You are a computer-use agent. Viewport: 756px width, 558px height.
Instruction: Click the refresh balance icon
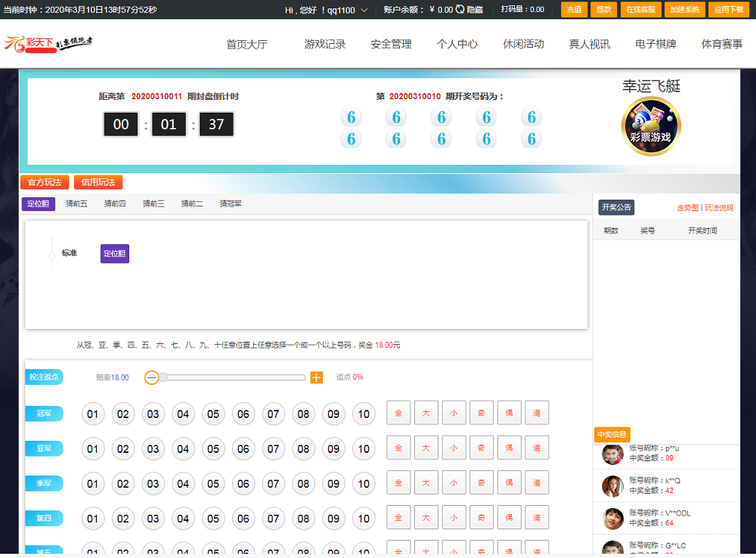tap(460, 10)
